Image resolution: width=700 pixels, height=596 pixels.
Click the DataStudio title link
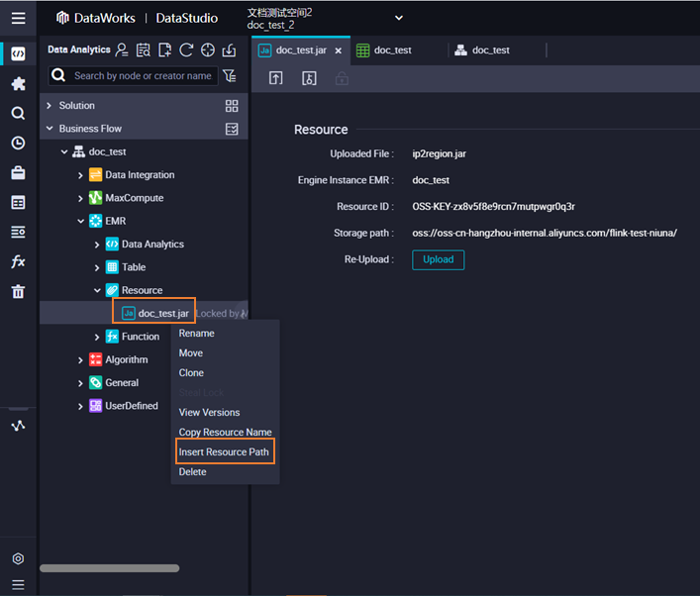click(x=186, y=18)
